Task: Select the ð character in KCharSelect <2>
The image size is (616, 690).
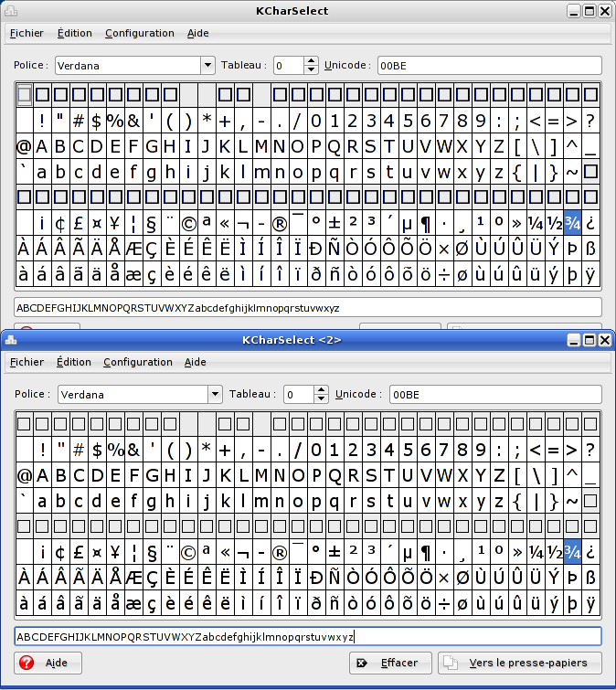Action: pos(316,603)
